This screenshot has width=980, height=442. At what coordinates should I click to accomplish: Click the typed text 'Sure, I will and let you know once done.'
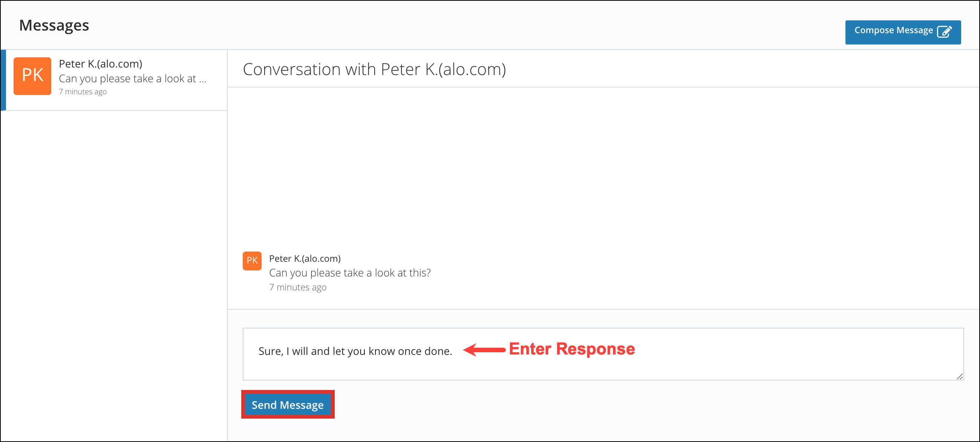pyautogui.click(x=355, y=351)
